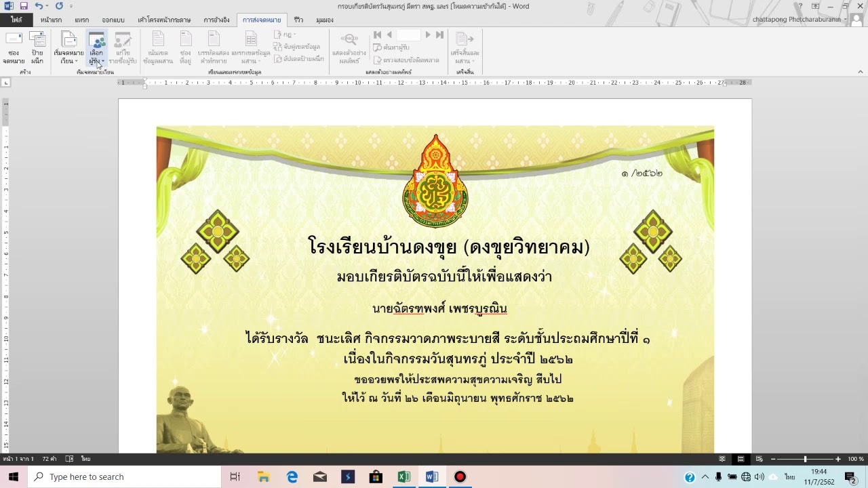This screenshot has width=868, height=488.
Task: Click Find Recipient (ค้นหาผู้รับ)
Action: 391,47
